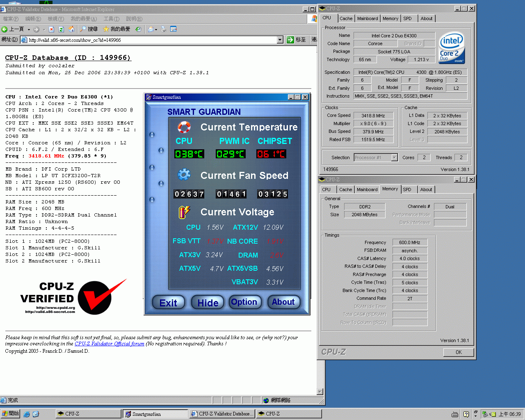
Task: Select the About tab in upper CPU-Z window
Action: point(427,18)
